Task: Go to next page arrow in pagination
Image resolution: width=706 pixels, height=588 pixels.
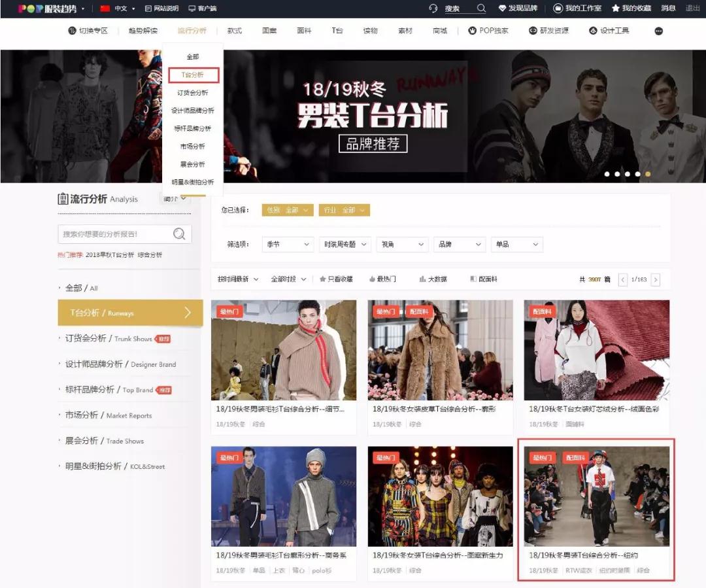Action: [x=656, y=280]
